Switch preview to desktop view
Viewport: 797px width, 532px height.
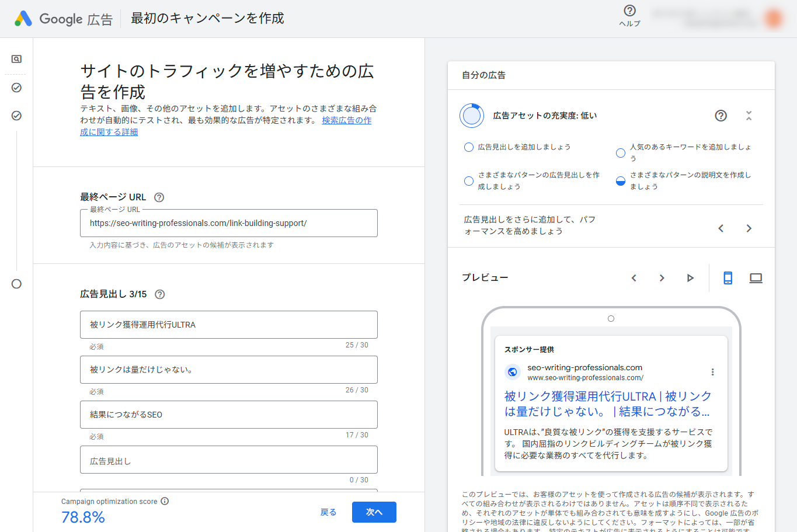tap(756, 277)
